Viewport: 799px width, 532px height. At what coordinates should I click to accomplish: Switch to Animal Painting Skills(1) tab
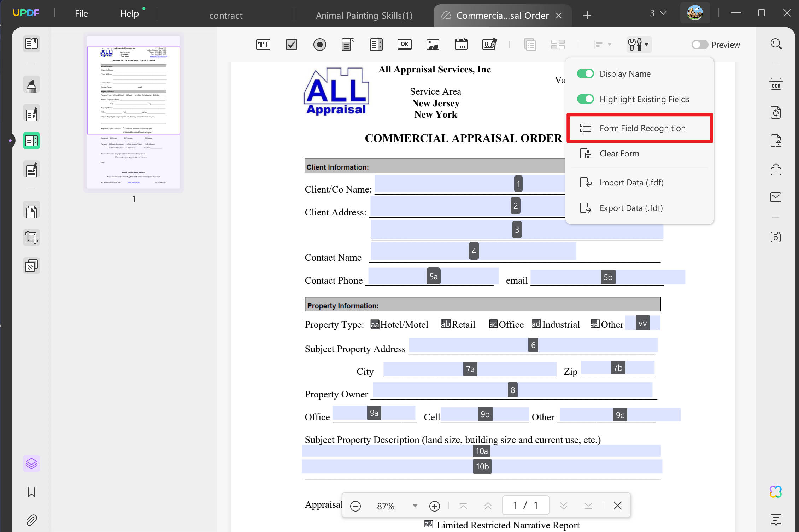point(364,16)
